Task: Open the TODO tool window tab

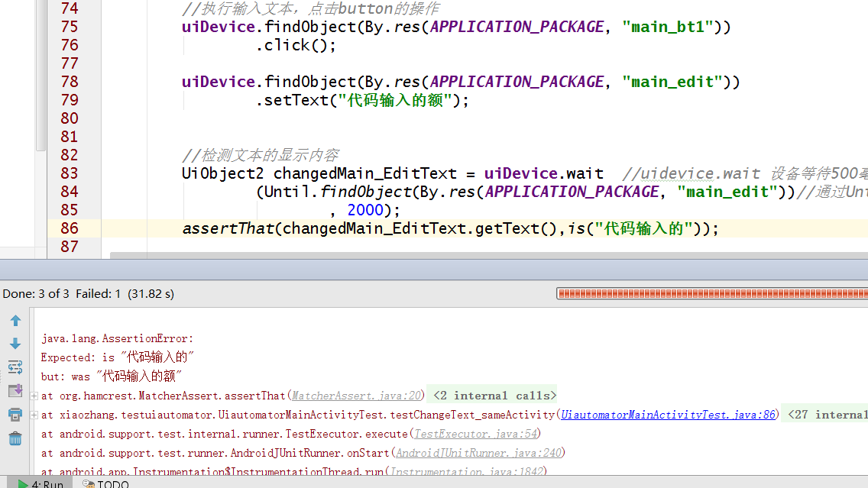Action: (x=105, y=483)
